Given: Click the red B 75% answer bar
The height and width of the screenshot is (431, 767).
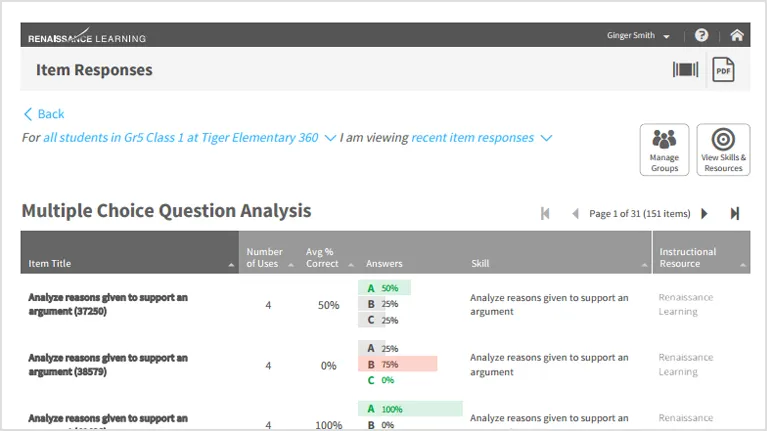Looking at the screenshot, I should pos(397,364).
